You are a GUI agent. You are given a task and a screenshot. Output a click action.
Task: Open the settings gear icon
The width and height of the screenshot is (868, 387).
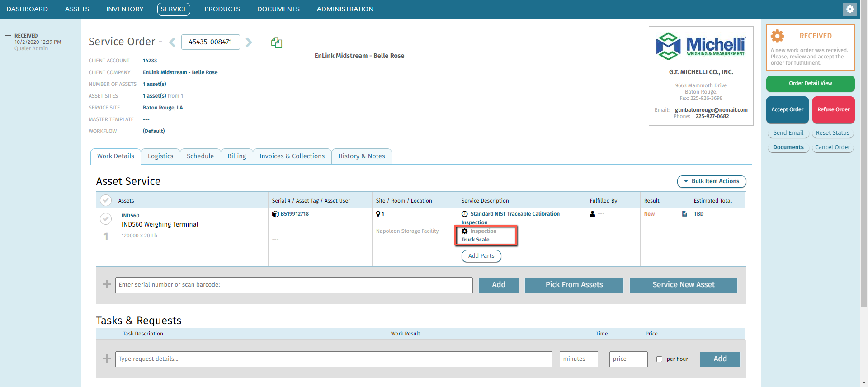click(x=850, y=9)
